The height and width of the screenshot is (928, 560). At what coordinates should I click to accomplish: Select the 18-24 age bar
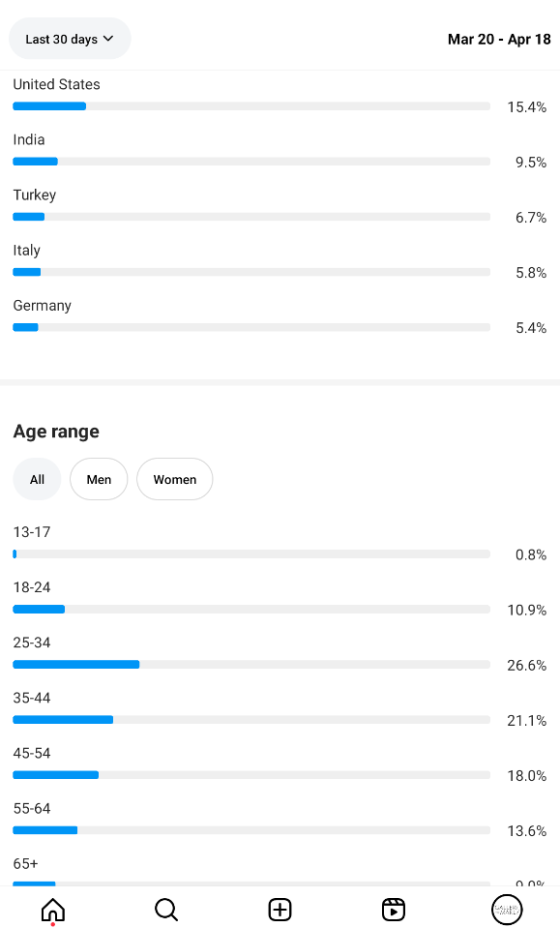pos(251,609)
